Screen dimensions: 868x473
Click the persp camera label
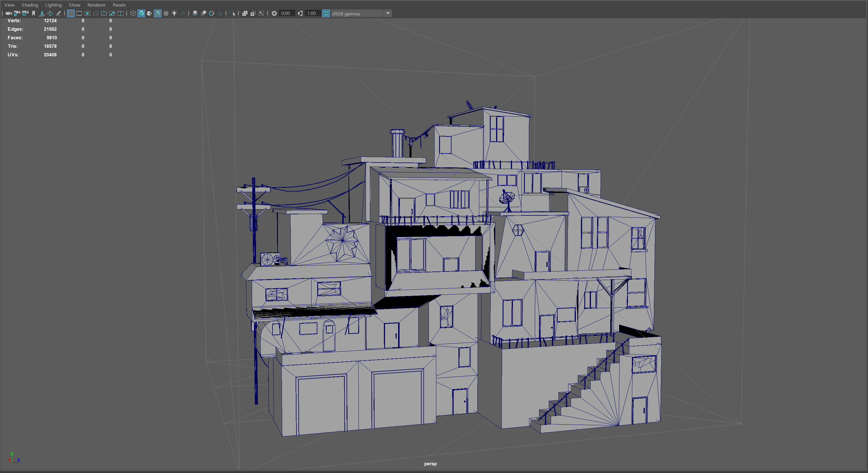coord(430,464)
